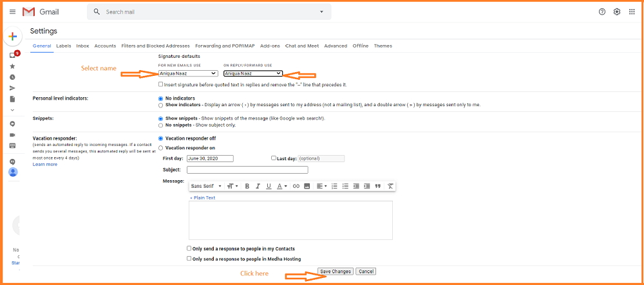Open the For New Emails Use dropdown
644x285 pixels.
pos(188,73)
